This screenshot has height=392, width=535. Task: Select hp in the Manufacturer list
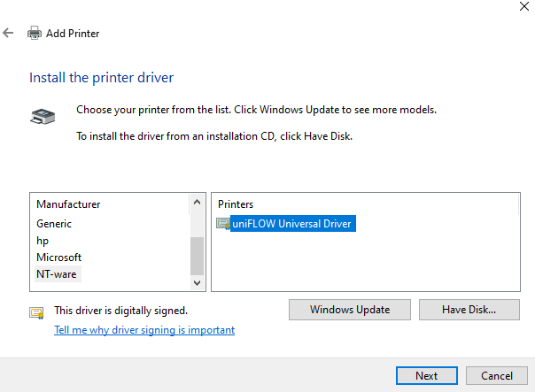point(43,240)
